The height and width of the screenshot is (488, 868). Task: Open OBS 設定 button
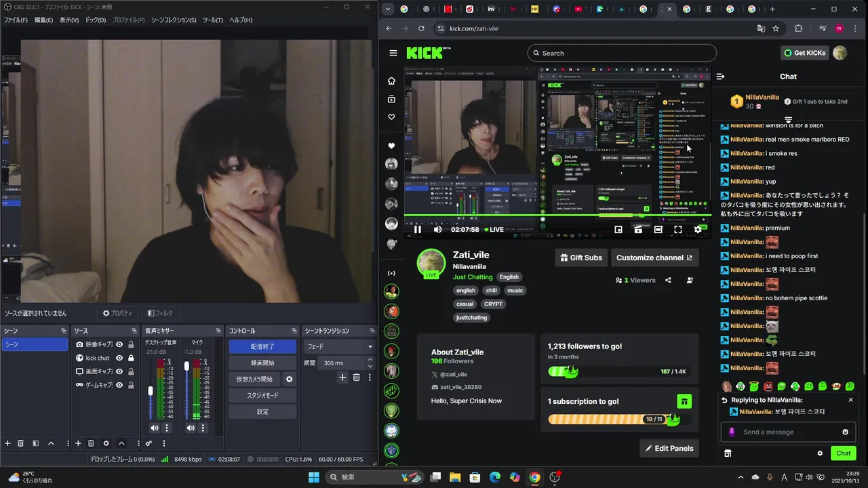[x=262, y=411]
